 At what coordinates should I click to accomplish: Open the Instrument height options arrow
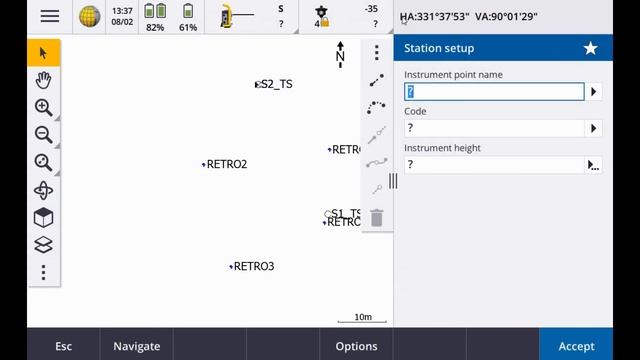tap(593, 165)
